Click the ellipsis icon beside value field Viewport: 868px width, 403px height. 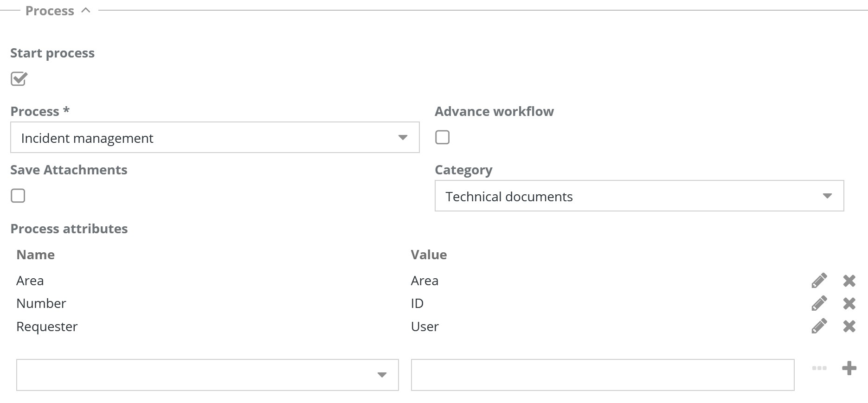pyautogui.click(x=819, y=368)
